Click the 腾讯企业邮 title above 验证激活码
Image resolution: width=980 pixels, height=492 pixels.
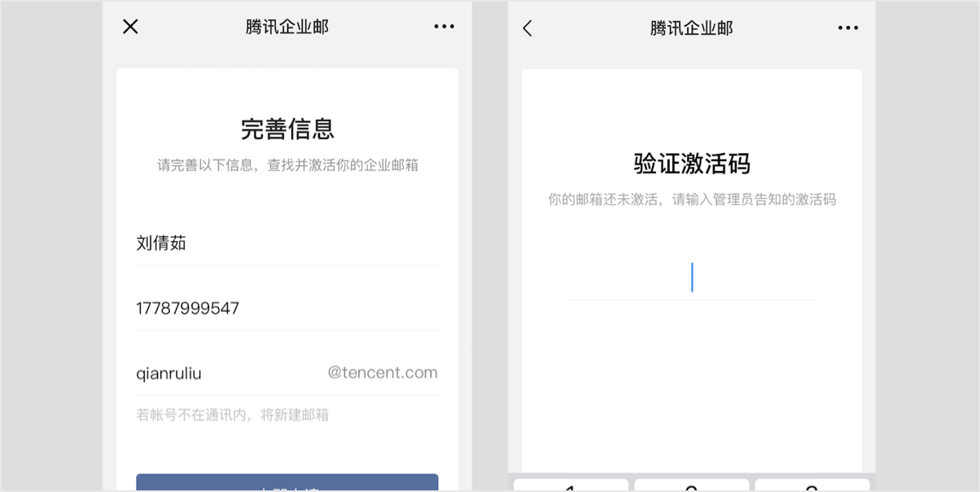692,29
